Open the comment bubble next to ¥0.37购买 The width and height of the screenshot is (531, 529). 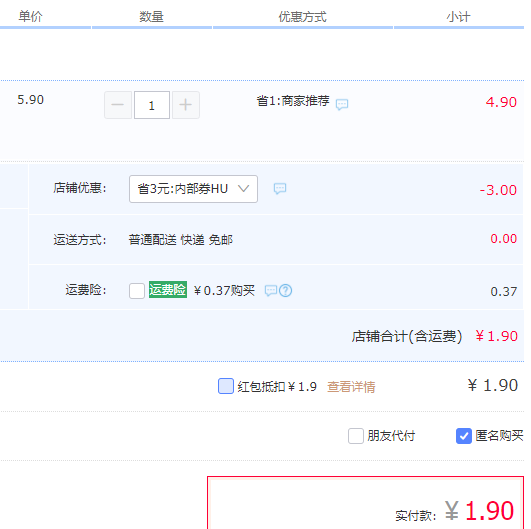[x=271, y=291]
